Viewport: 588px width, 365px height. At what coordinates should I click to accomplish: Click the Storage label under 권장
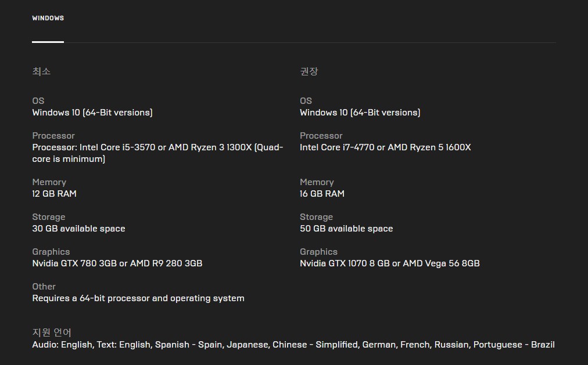point(317,217)
